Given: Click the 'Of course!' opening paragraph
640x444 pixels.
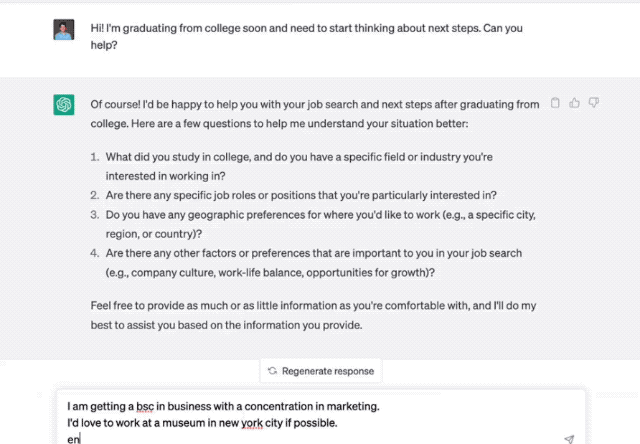Looking at the screenshot, I should pos(315,114).
